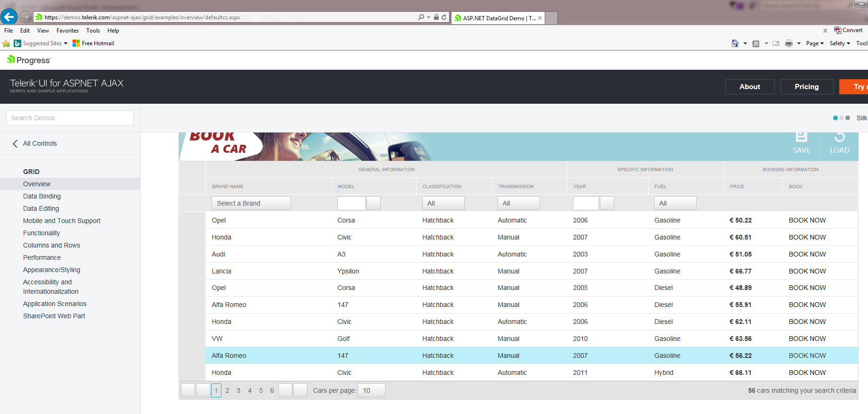Open the Columns and Rows link
This screenshot has height=414, width=868.
(52, 245)
